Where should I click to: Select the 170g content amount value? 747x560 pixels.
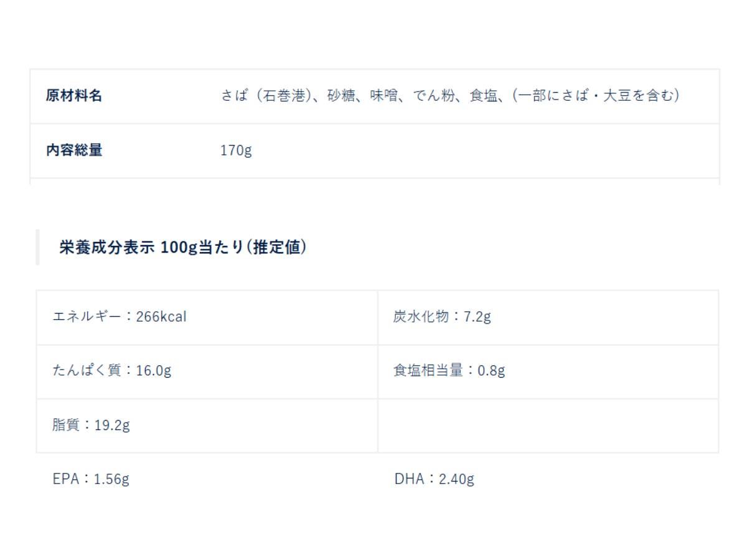click(236, 151)
